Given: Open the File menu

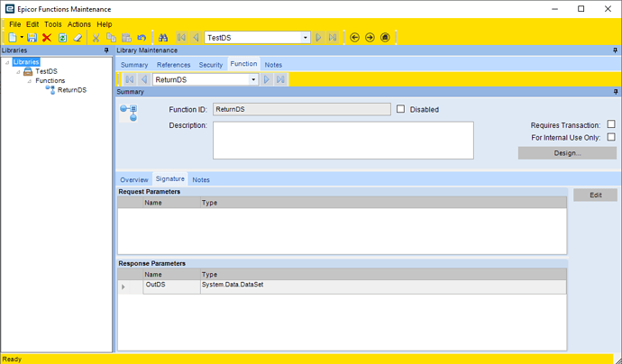Looking at the screenshot, I should pyautogui.click(x=14, y=24).
